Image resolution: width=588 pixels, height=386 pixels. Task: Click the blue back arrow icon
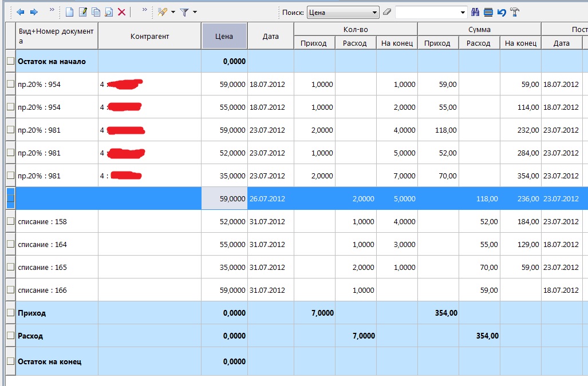click(20, 13)
